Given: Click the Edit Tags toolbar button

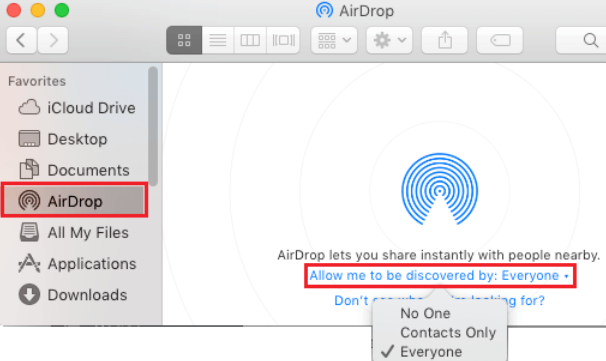Looking at the screenshot, I should click(500, 40).
